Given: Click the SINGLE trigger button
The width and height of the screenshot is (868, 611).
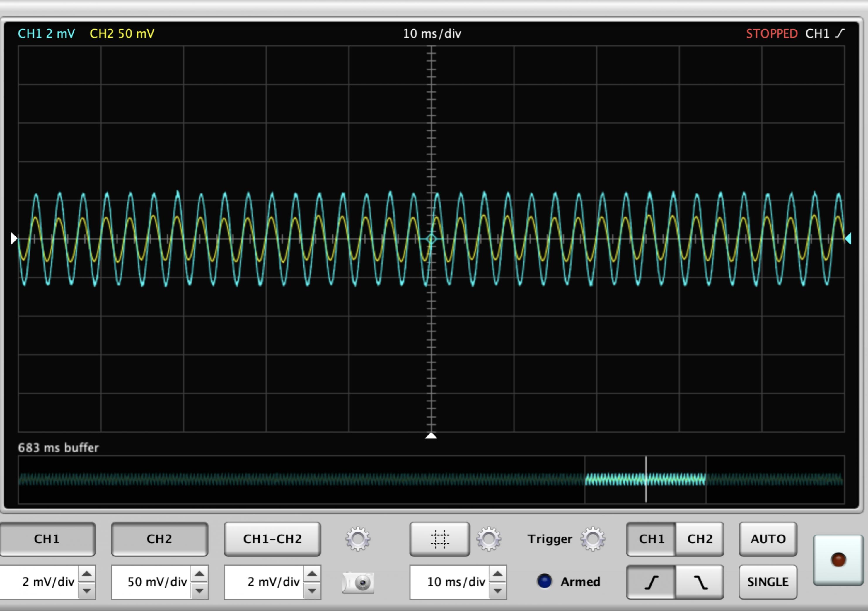Looking at the screenshot, I should 768,582.
